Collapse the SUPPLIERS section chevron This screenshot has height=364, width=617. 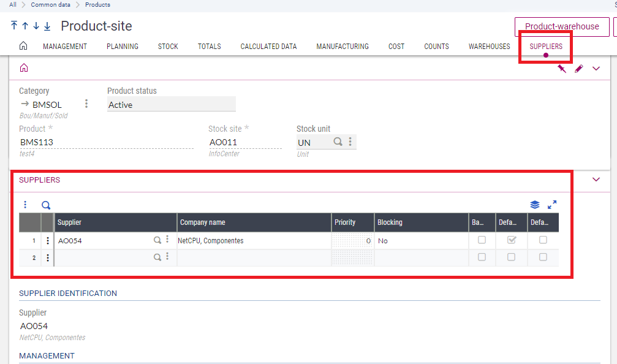pyautogui.click(x=596, y=180)
